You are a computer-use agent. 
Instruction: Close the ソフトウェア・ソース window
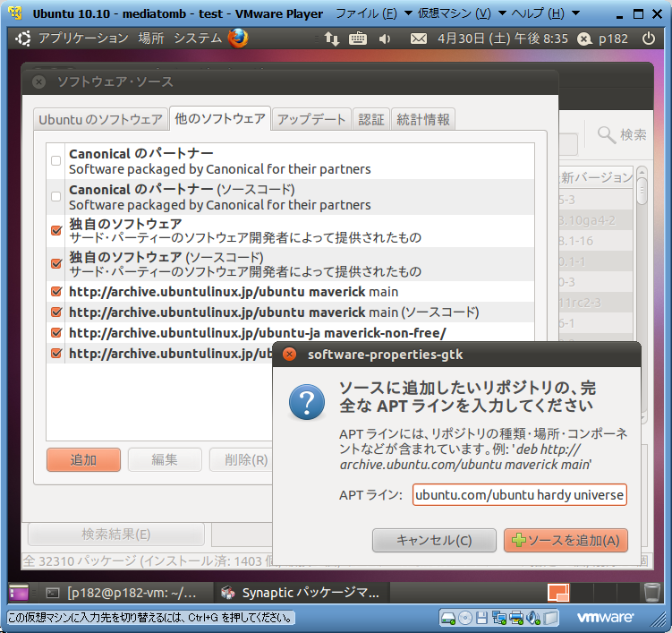click(39, 81)
